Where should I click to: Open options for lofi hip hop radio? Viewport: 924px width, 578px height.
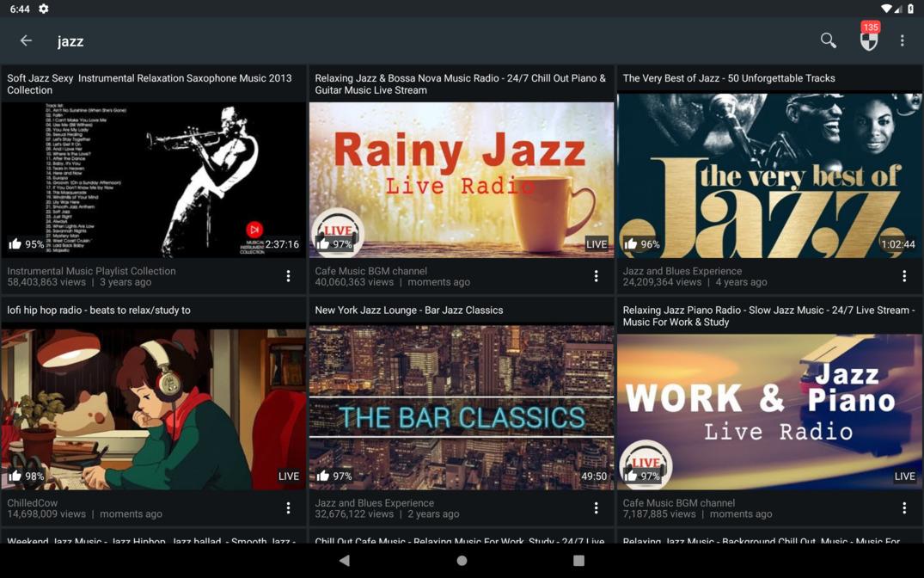click(288, 508)
